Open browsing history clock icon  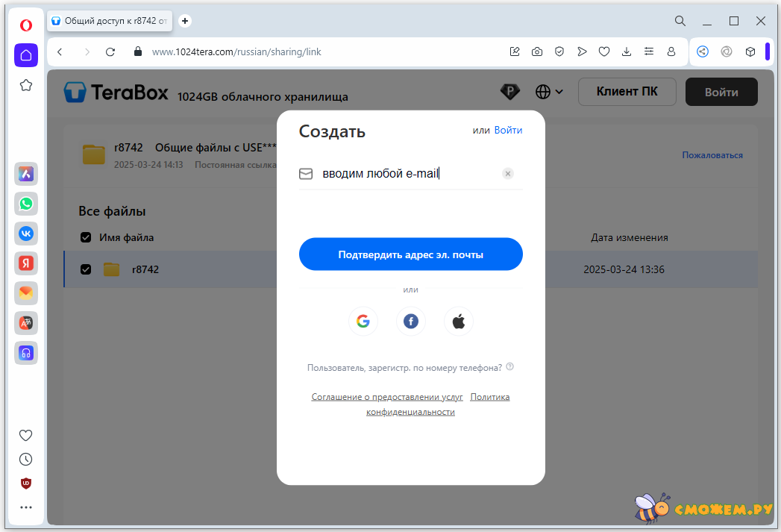pos(26,460)
